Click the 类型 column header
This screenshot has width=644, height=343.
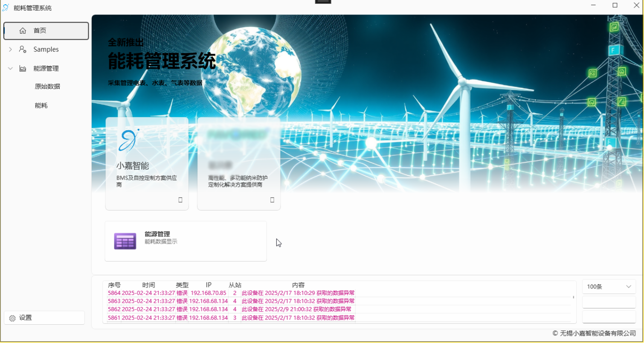pos(182,285)
